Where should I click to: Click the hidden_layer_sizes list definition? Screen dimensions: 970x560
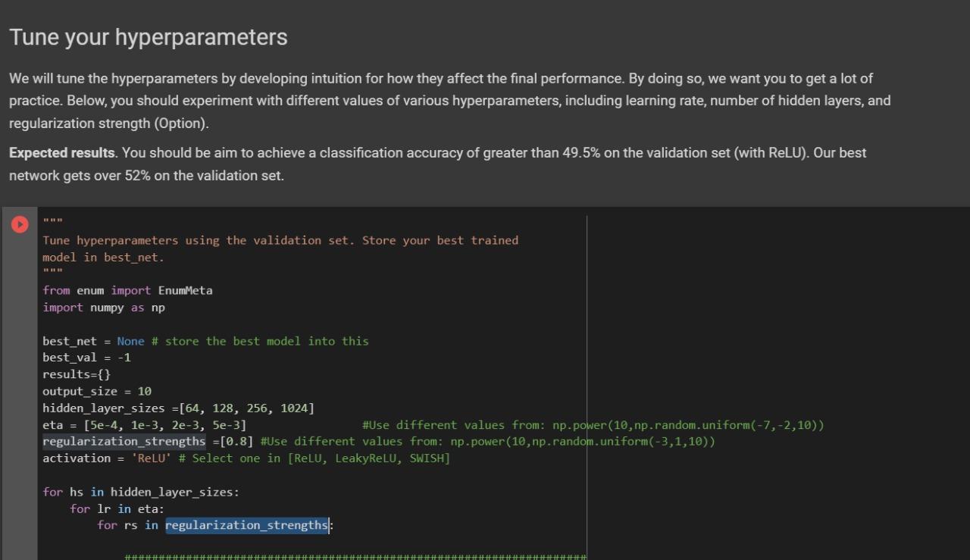(x=178, y=408)
